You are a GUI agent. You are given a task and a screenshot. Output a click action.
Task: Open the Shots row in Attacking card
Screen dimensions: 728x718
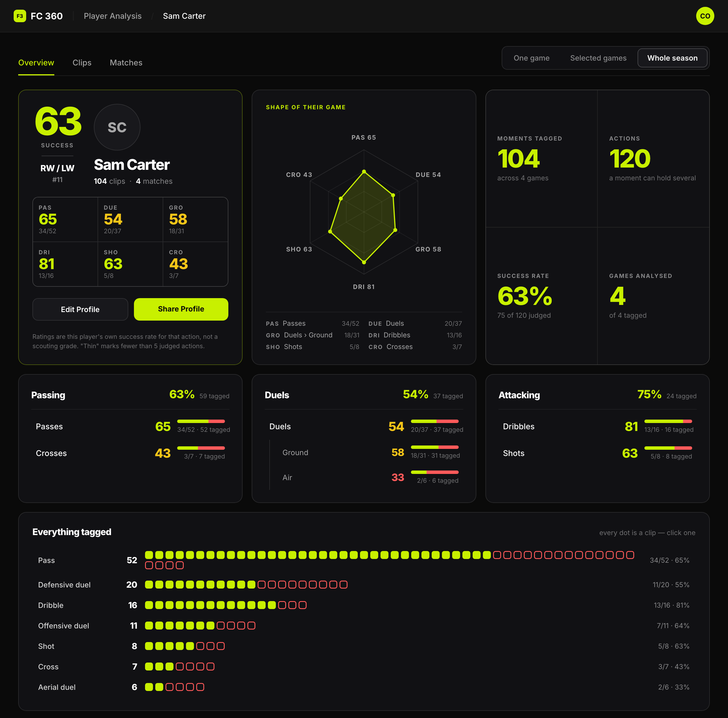click(x=598, y=453)
